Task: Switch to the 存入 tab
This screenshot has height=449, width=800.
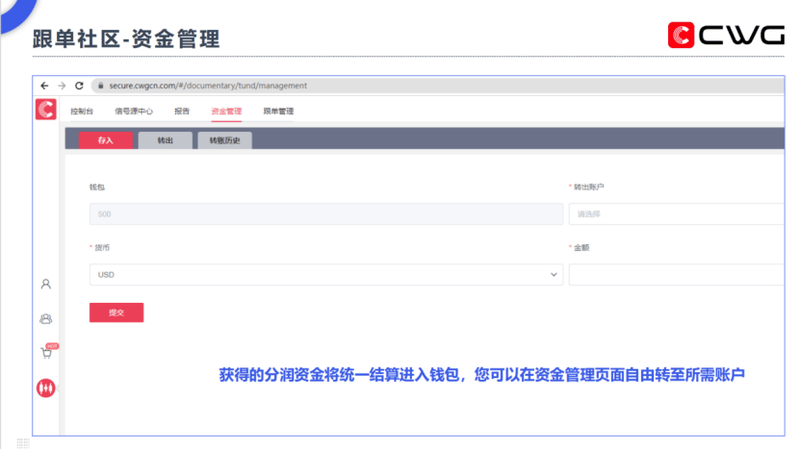Action: point(106,140)
